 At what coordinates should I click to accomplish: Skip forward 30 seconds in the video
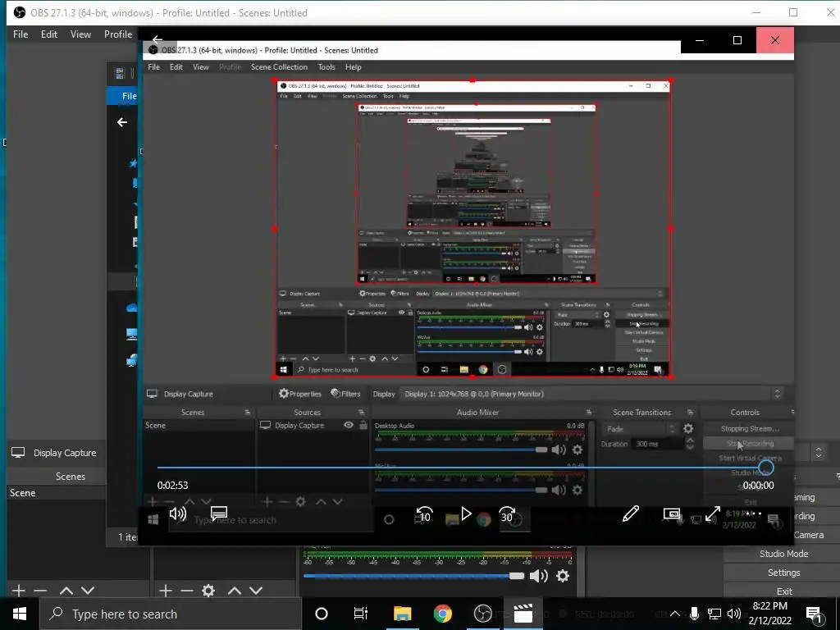507,515
